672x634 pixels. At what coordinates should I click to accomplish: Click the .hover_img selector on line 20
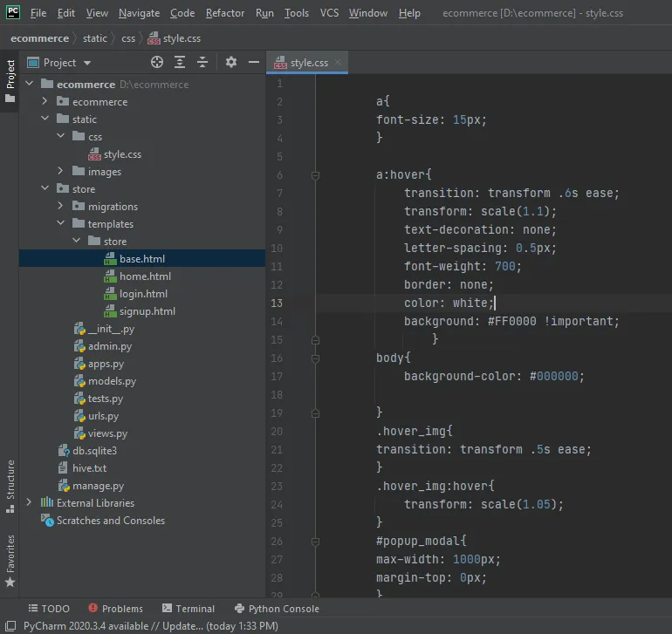coord(410,431)
